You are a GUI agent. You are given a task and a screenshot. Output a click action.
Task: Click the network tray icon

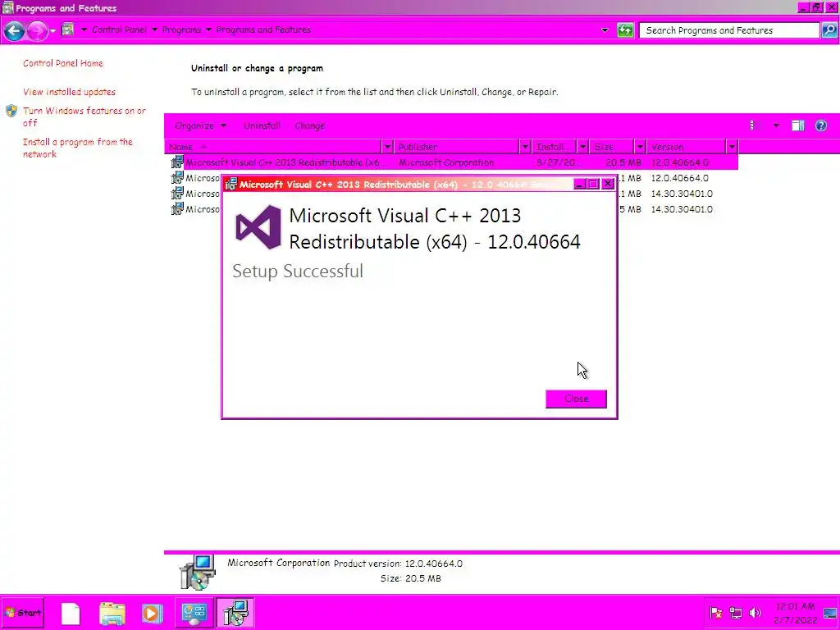(736, 613)
